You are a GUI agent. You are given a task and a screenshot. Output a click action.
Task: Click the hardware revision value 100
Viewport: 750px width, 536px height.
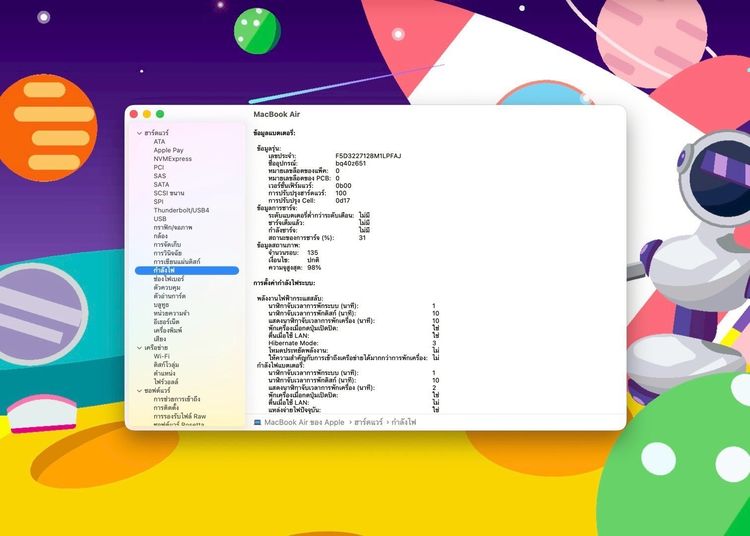(x=341, y=193)
